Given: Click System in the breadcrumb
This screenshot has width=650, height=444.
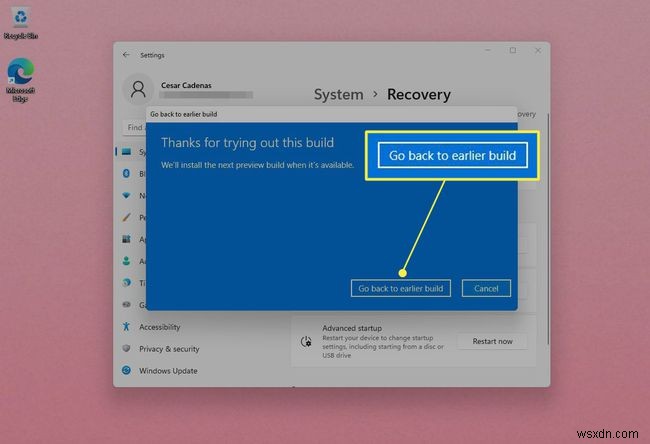Looking at the screenshot, I should [x=338, y=95].
